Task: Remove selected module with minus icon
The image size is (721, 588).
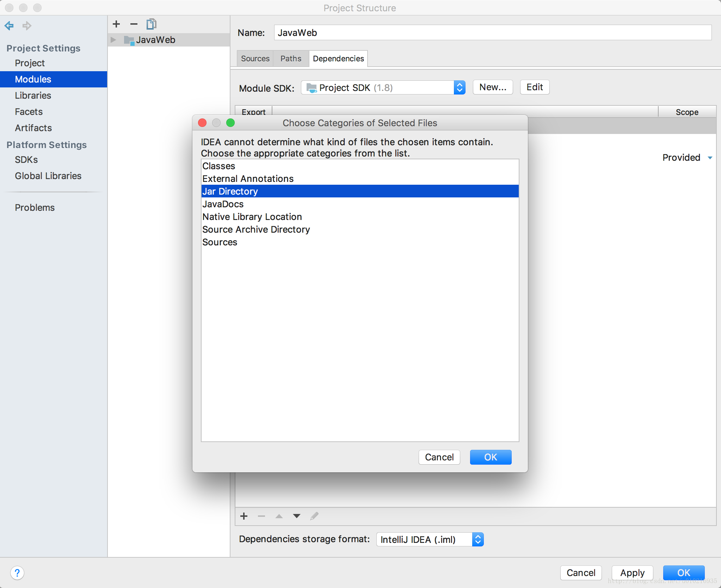Action: [134, 24]
